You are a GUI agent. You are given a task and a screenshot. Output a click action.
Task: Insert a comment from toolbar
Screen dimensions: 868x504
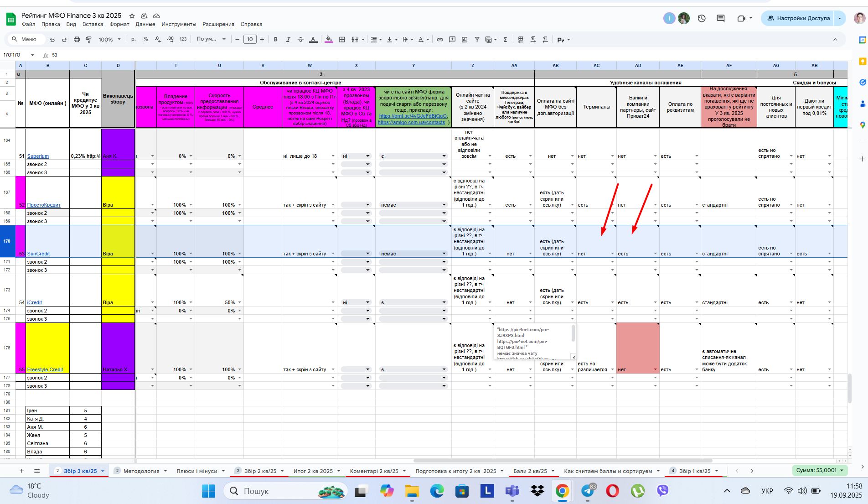(452, 40)
